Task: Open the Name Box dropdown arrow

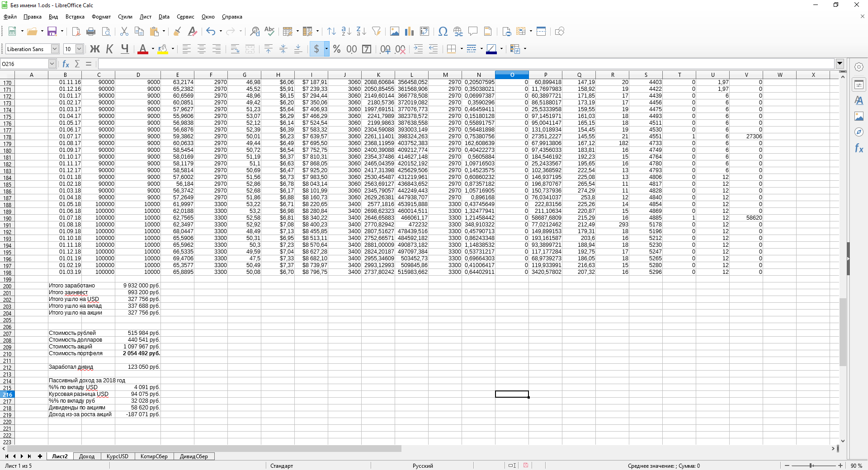Action: click(x=52, y=64)
